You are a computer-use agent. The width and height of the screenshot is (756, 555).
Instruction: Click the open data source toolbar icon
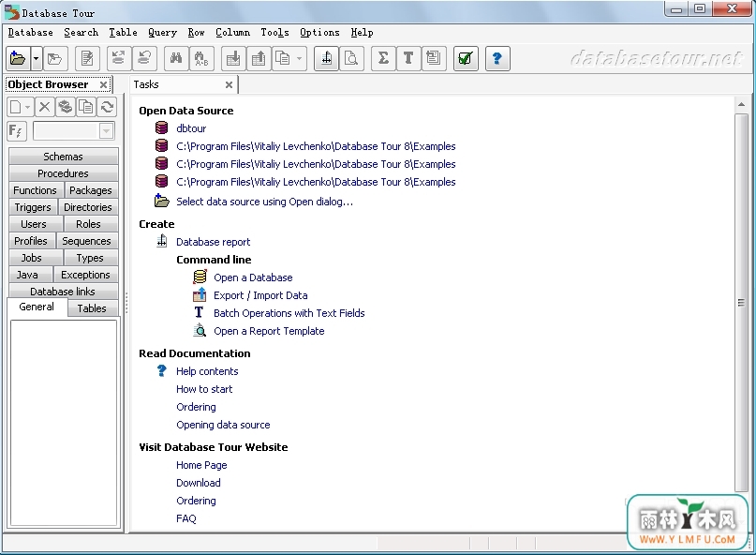click(x=19, y=59)
